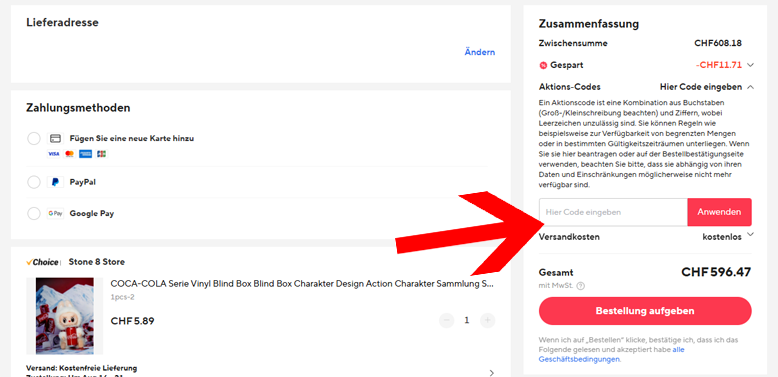The height and width of the screenshot is (377, 778).
Task: Open shipping options chevron for Kostenfreie Lieferung
Action: tap(491, 373)
